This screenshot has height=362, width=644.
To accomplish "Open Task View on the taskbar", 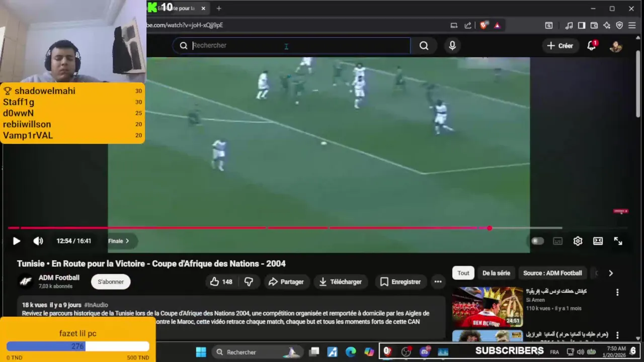I will (x=314, y=352).
